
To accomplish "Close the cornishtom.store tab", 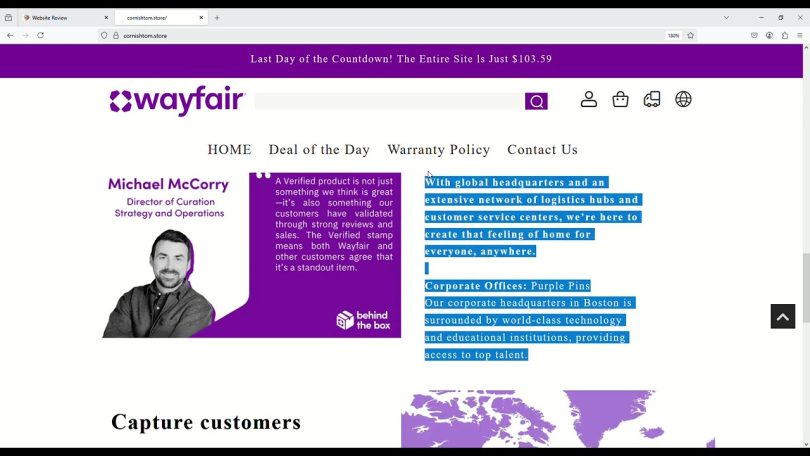I will pyautogui.click(x=201, y=18).
